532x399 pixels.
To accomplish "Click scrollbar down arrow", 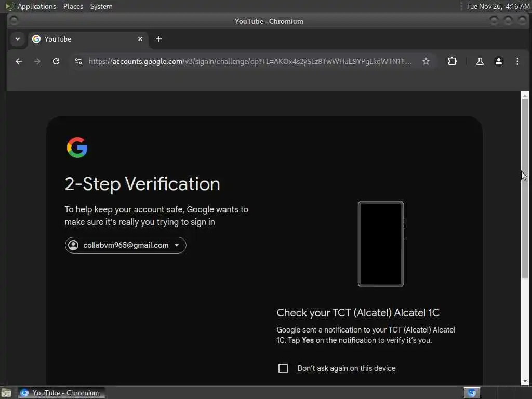I will 525,381.
